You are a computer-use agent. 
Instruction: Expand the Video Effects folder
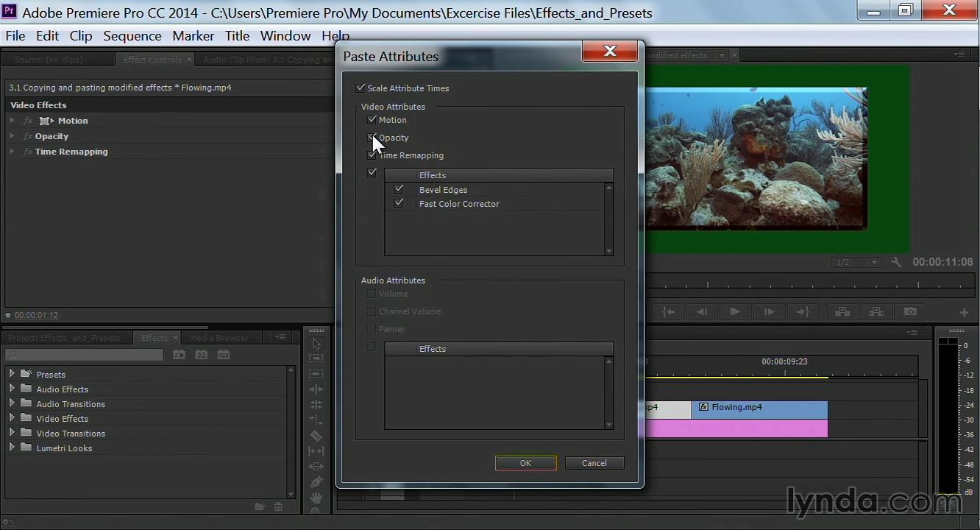coord(12,418)
